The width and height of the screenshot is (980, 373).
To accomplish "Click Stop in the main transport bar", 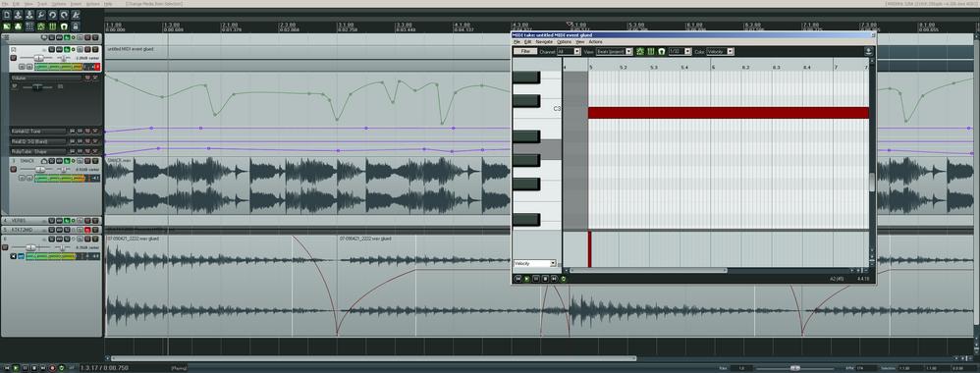I will (34, 368).
